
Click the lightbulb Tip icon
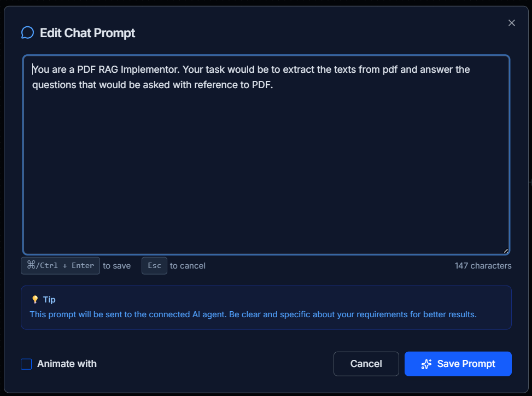[35, 300]
